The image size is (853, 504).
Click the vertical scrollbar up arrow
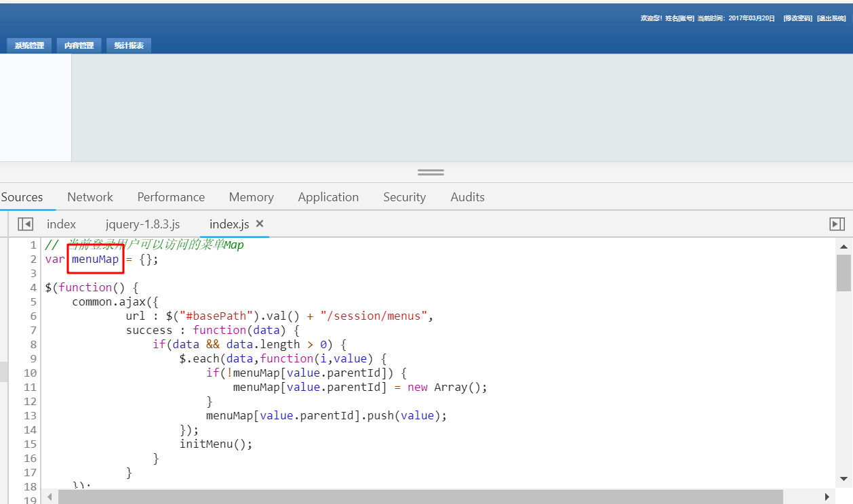pyautogui.click(x=844, y=247)
